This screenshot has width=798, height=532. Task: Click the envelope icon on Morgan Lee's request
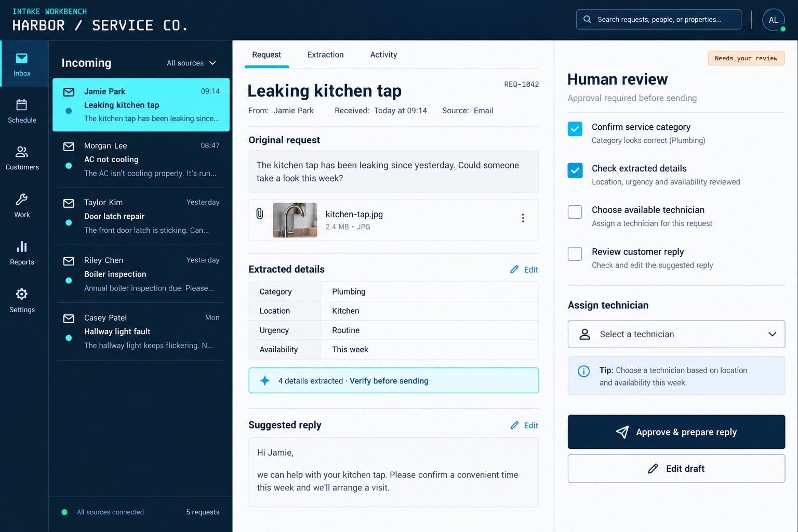pos(69,147)
